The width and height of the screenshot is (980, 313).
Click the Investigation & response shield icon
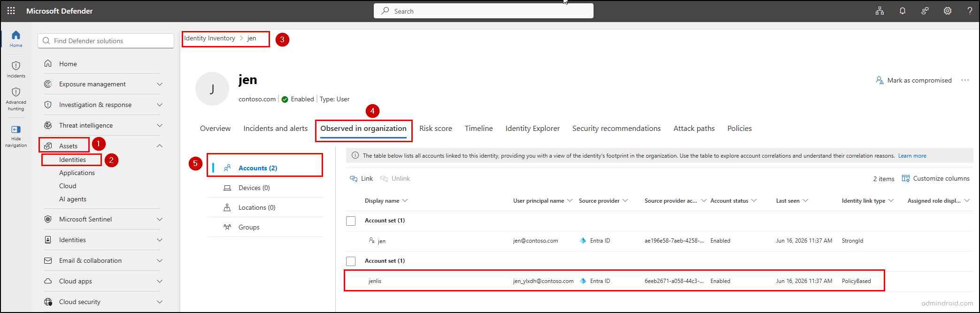48,105
